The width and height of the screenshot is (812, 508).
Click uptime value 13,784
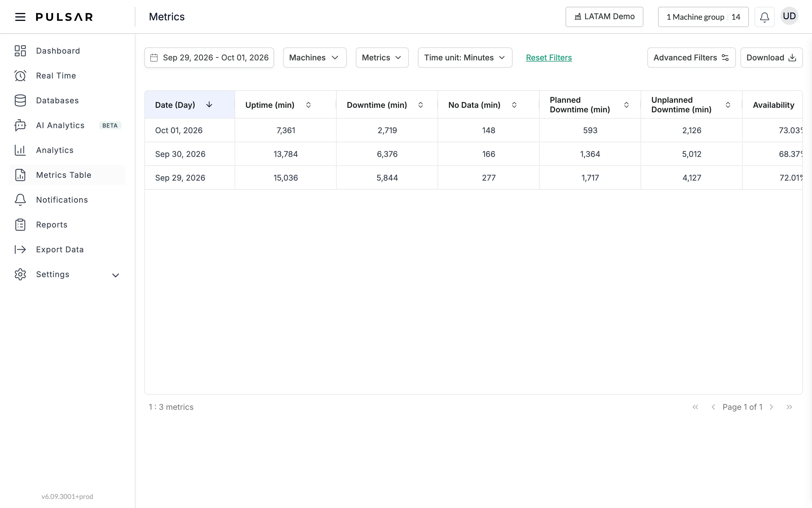tap(286, 154)
